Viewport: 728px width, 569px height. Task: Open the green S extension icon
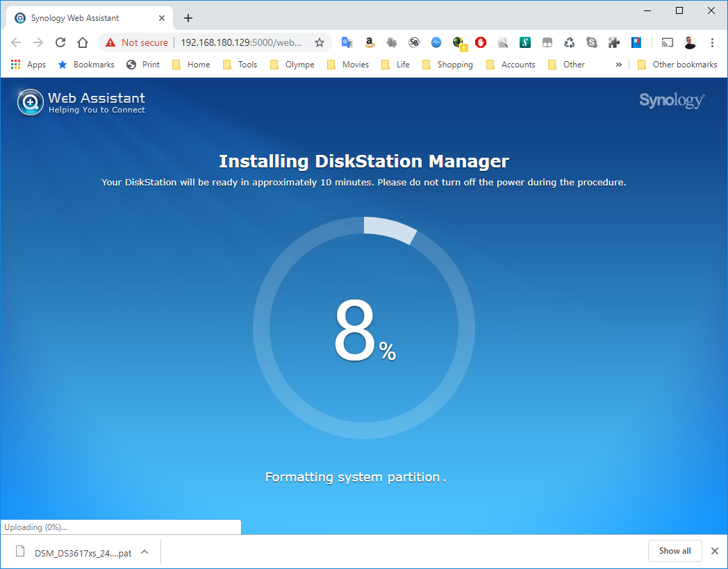click(525, 43)
